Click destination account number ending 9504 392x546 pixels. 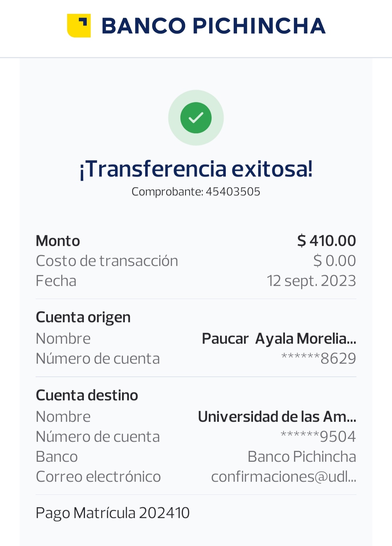pyautogui.click(x=318, y=437)
